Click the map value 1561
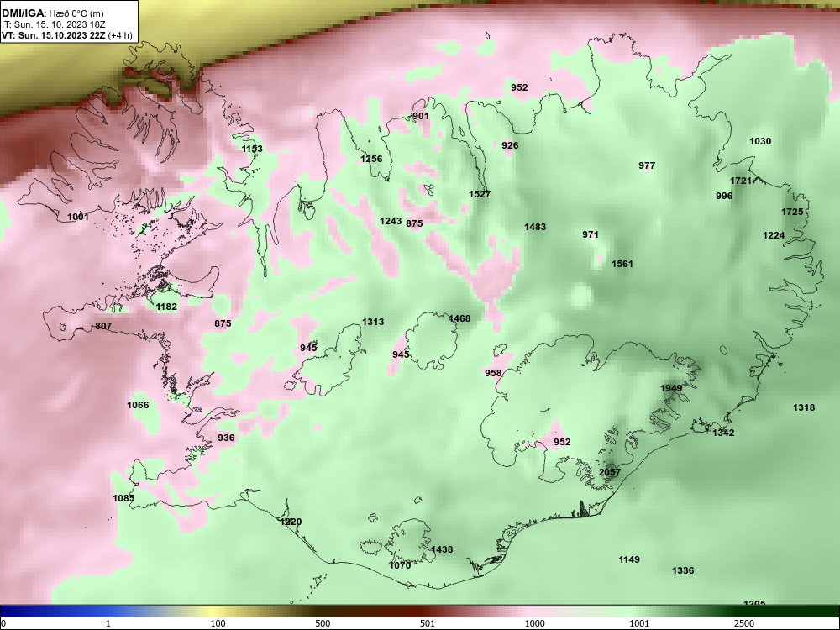 point(622,264)
